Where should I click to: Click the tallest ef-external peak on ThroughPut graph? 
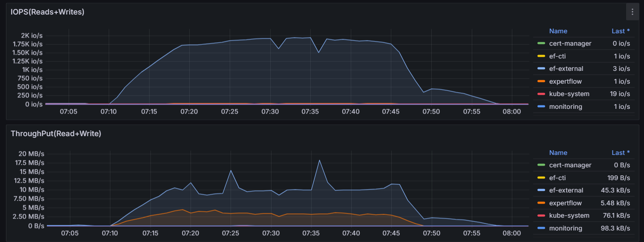(x=319, y=160)
